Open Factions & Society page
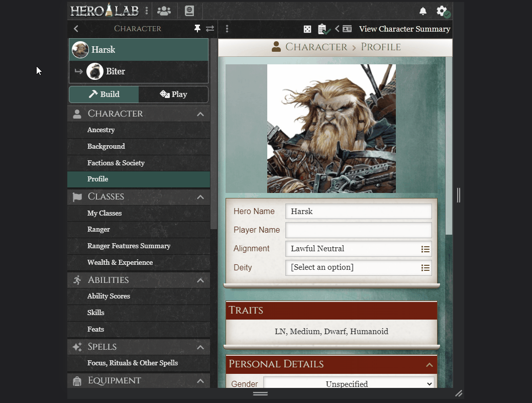The height and width of the screenshot is (403, 532). [139, 163]
